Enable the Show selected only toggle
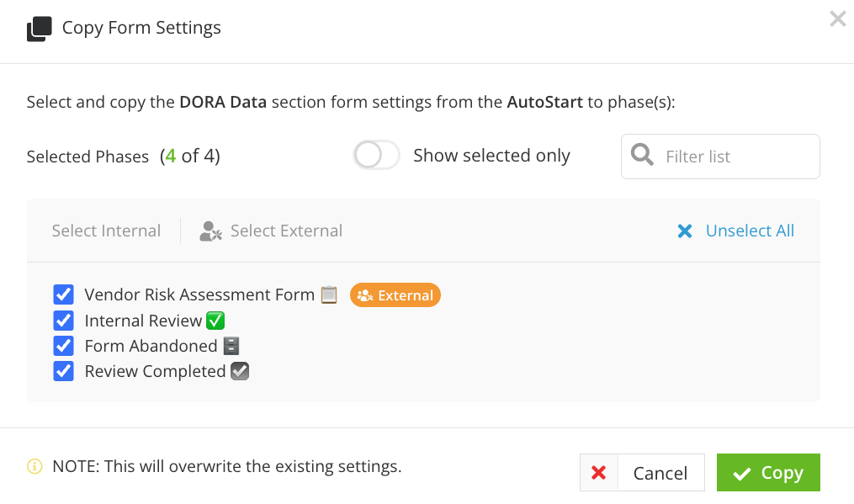Screen dimensions: 854x504 click(x=376, y=156)
